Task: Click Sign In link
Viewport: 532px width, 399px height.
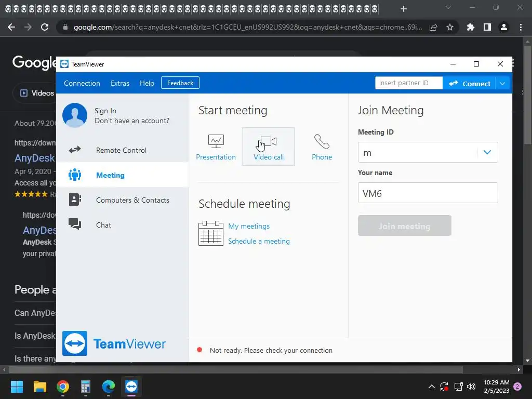Action: pos(105,111)
